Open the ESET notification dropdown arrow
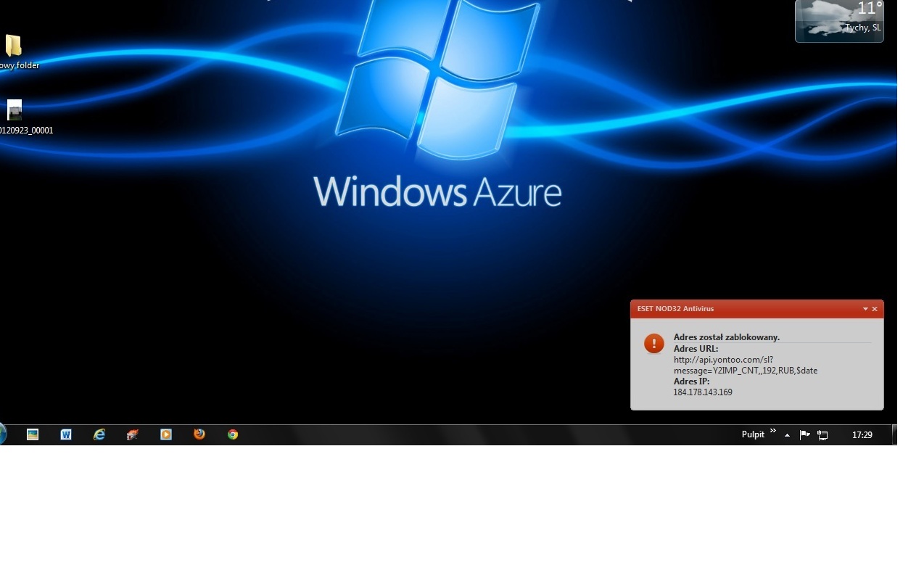Viewport: 924px width, 586px height. click(865, 309)
